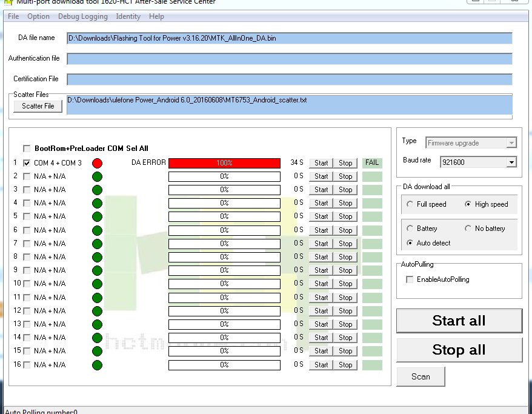Viewport: 532px width, 414px height.
Task: Select the High speed radio button
Action: tap(468, 204)
